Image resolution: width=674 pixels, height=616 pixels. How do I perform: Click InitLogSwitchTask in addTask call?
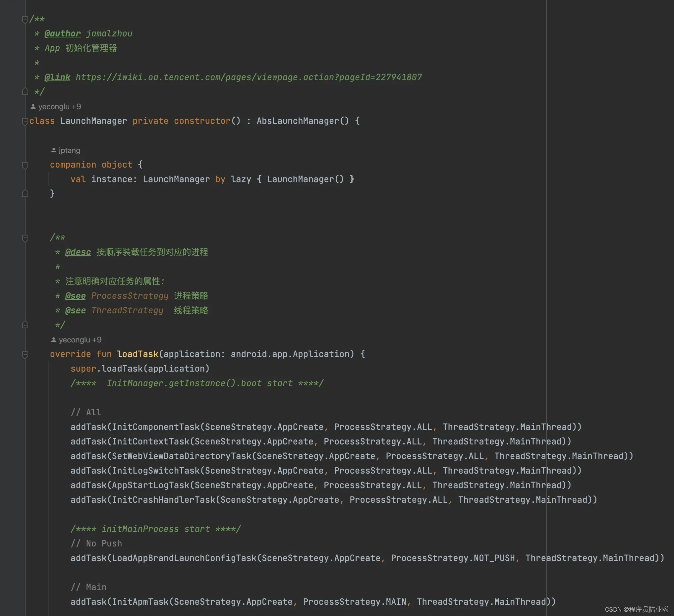(x=155, y=471)
